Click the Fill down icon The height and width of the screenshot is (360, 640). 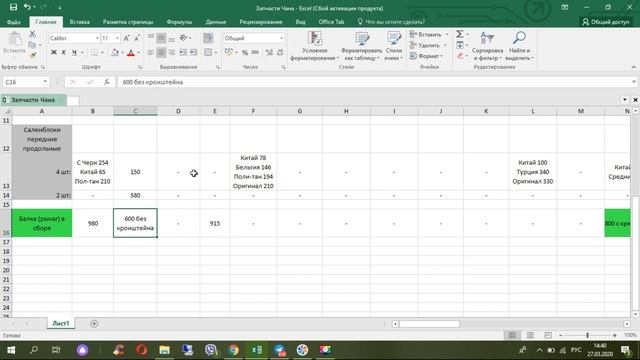460,45
